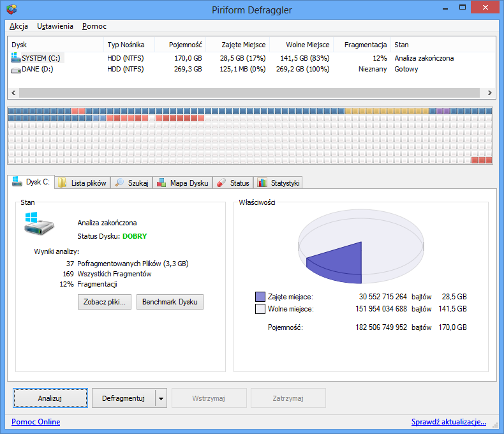Click the bar chart icon on Statystyki tab
This screenshot has height=434, width=504.
click(x=262, y=183)
